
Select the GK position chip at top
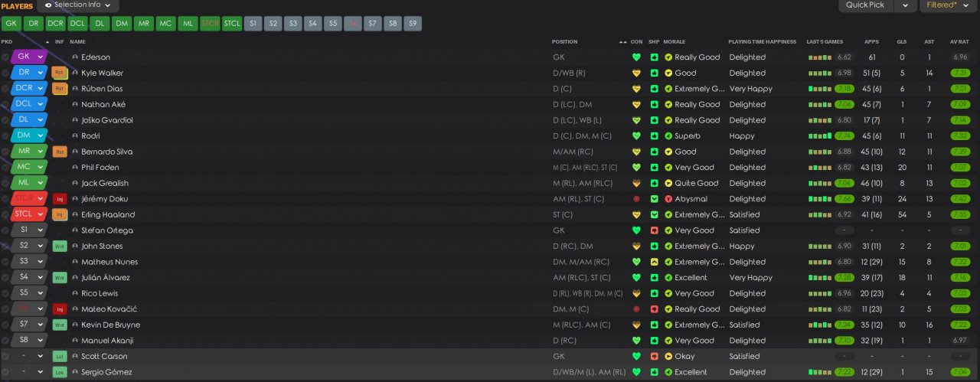pyautogui.click(x=11, y=24)
